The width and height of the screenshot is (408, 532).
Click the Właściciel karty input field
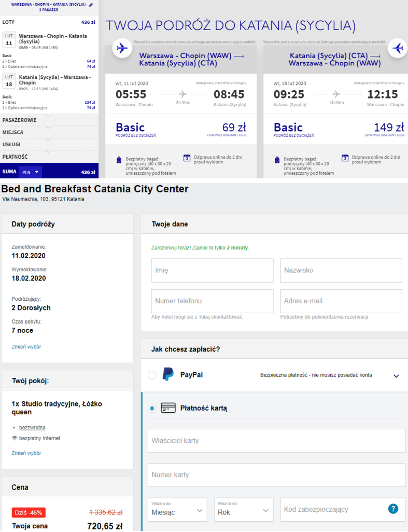point(276,441)
